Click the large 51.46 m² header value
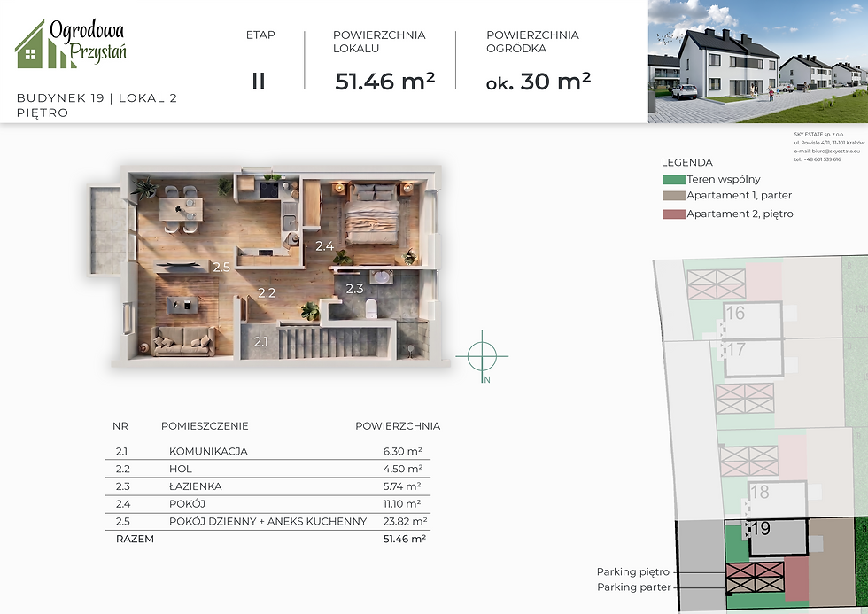 tap(384, 82)
